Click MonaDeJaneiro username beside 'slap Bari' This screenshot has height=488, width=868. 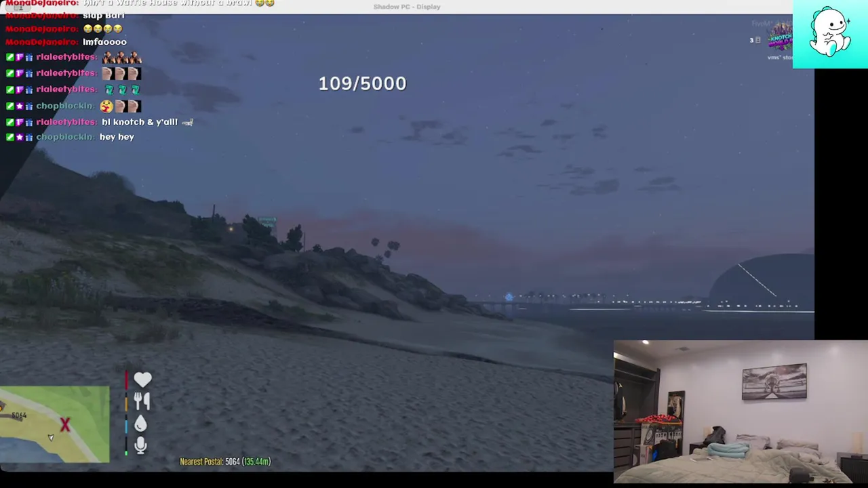point(42,16)
